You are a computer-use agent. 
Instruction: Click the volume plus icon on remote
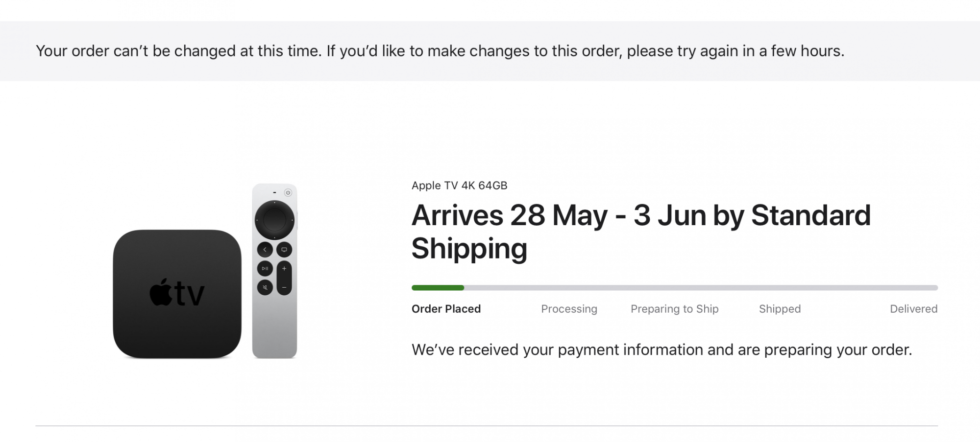284,269
